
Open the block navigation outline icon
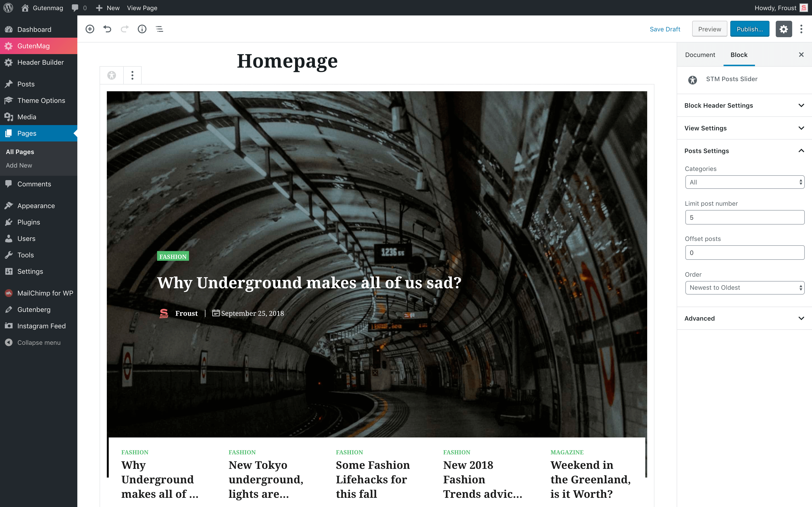[159, 29]
